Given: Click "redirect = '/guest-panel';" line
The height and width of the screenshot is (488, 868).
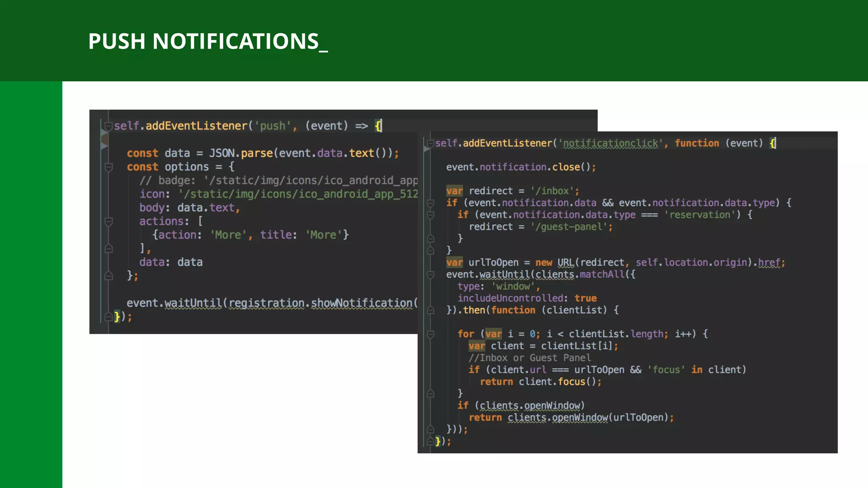Looking at the screenshot, I should [x=541, y=227].
